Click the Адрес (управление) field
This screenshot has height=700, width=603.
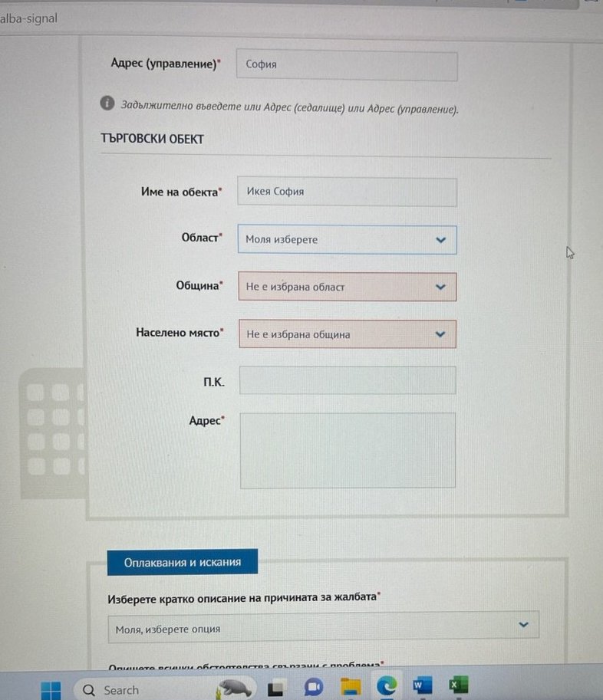click(x=347, y=65)
